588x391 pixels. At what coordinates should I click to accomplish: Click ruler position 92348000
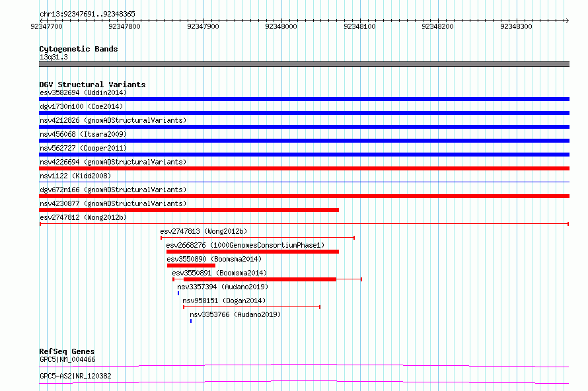[281, 26]
